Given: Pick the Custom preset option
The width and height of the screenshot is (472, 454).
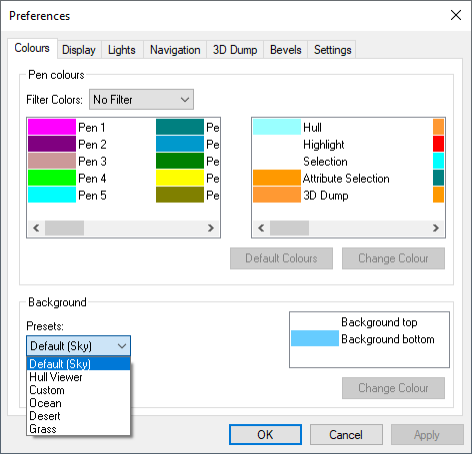Looking at the screenshot, I should 78,390.
